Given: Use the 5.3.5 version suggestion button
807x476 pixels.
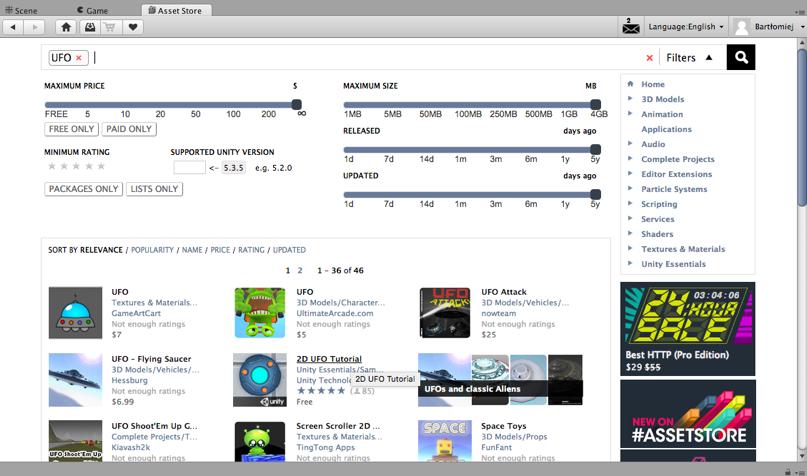Looking at the screenshot, I should point(233,168).
